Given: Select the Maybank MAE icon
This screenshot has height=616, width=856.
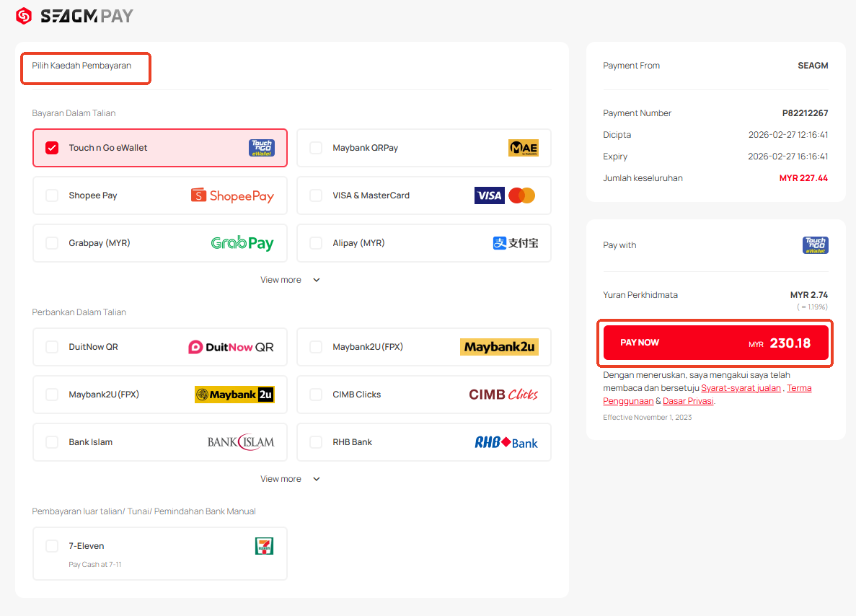Looking at the screenshot, I should coord(523,148).
